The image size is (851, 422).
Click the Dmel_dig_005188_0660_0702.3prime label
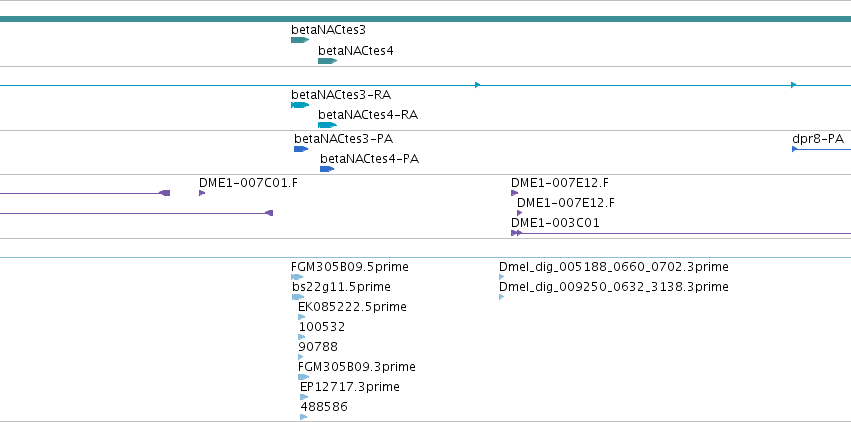tap(614, 267)
